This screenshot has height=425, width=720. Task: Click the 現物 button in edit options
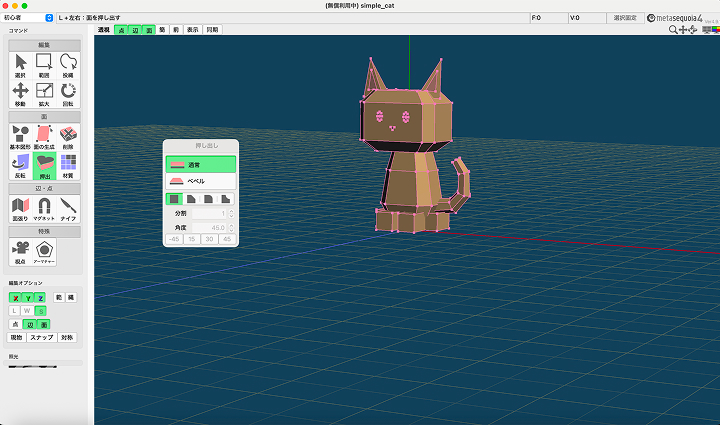click(x=16, y=337)
